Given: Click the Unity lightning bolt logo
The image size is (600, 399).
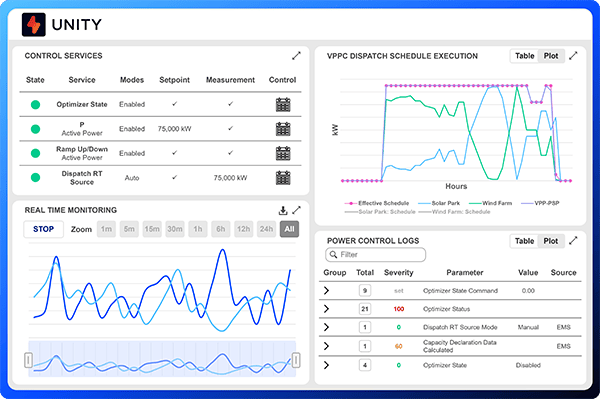Looking at the screenshot, I should click(34, 24).
